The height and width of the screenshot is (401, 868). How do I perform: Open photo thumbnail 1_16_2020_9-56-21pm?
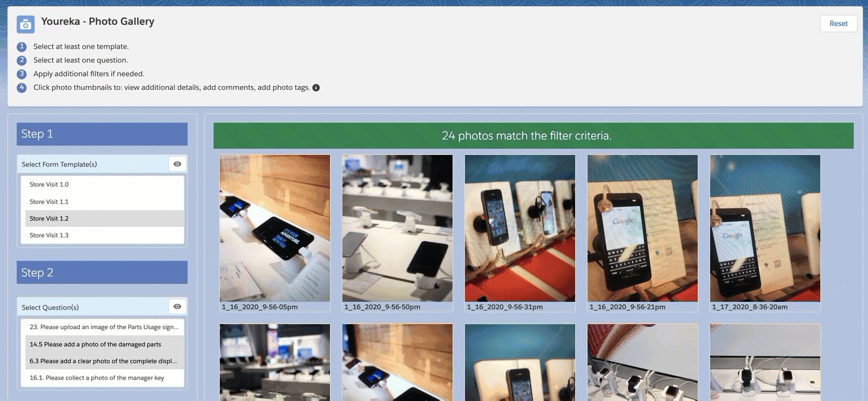pyautogui.click(x=643, y=228)
